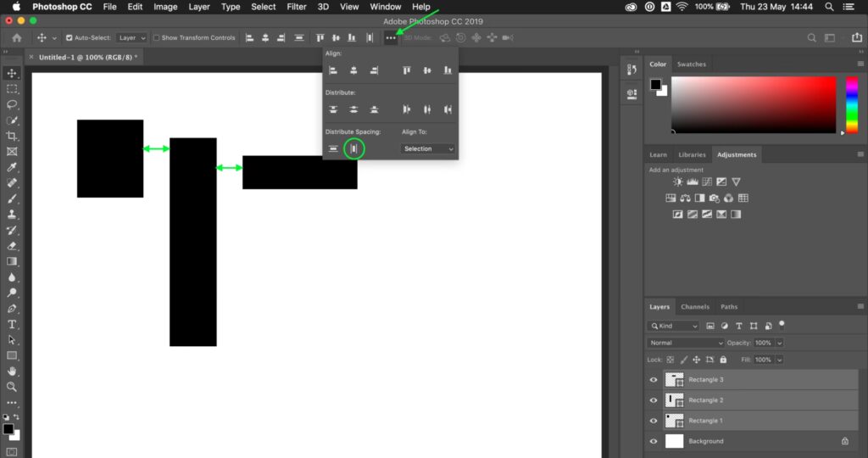Open the Filter menu
The width and height of the screenshot is (868, 458).
pos(297,7)
